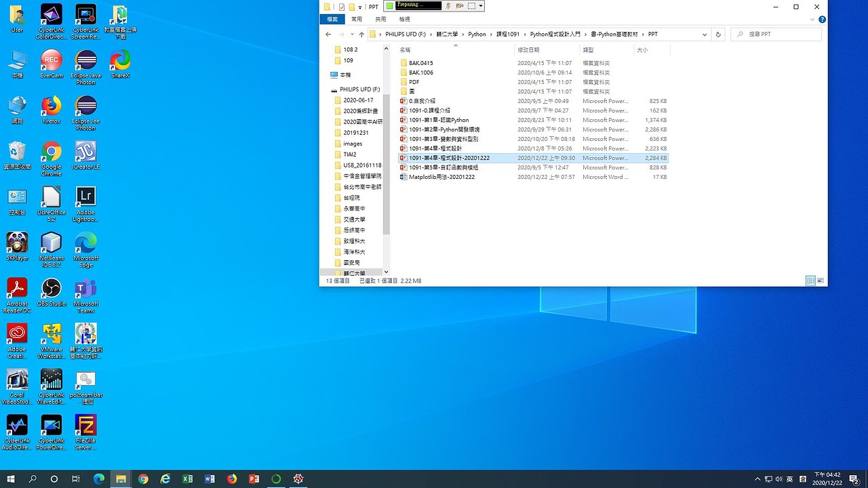
Task: Select the Matplotlib用法-20201222 Word document
Action: coord(441,177)
